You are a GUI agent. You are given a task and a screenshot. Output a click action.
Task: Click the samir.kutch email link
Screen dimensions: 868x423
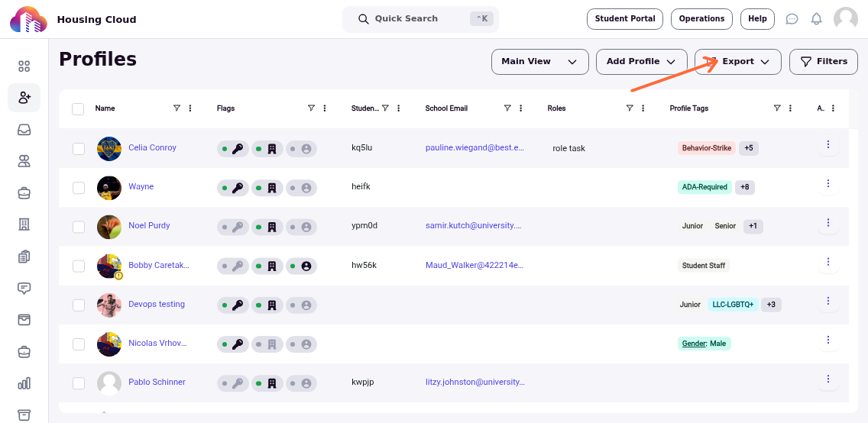coord(473,225)
